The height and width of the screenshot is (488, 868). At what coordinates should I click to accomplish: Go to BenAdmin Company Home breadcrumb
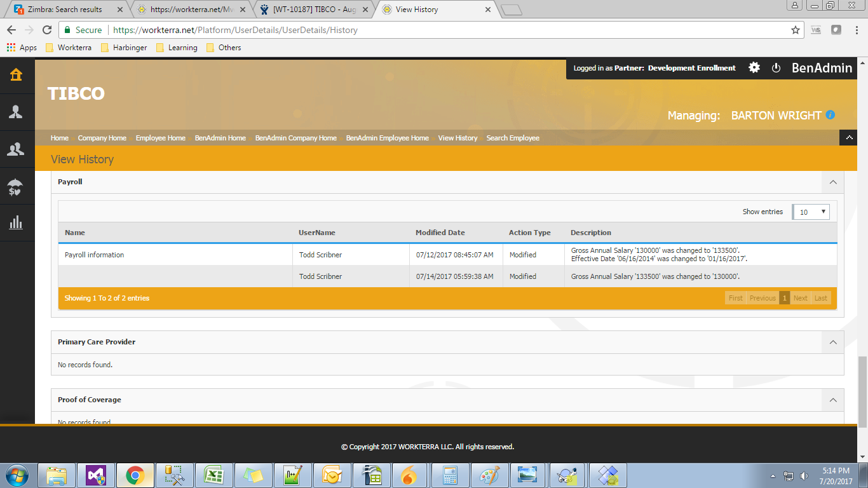[x=296, y=138]
